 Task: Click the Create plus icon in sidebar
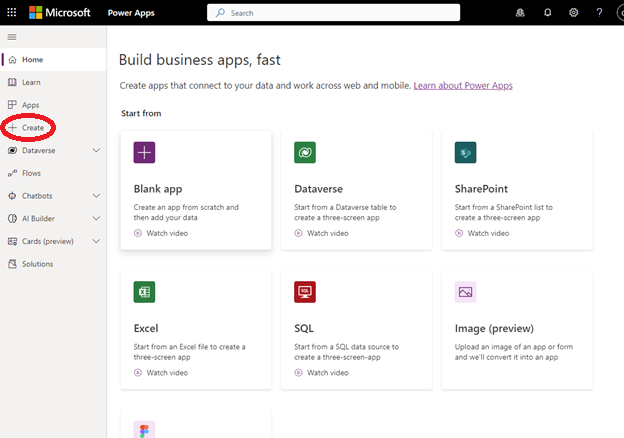[x=12, y=128]
